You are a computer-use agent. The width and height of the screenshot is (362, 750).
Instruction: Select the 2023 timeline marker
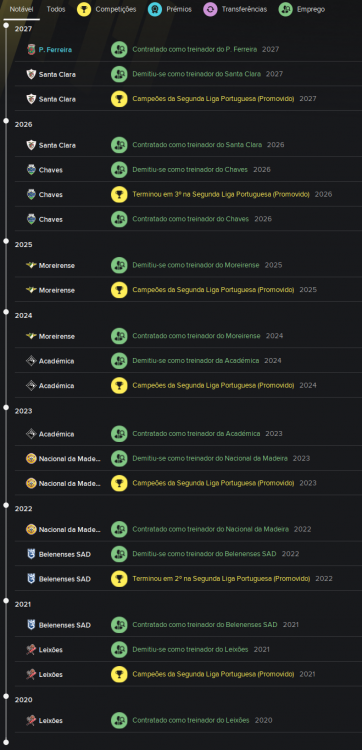(6, 408)
